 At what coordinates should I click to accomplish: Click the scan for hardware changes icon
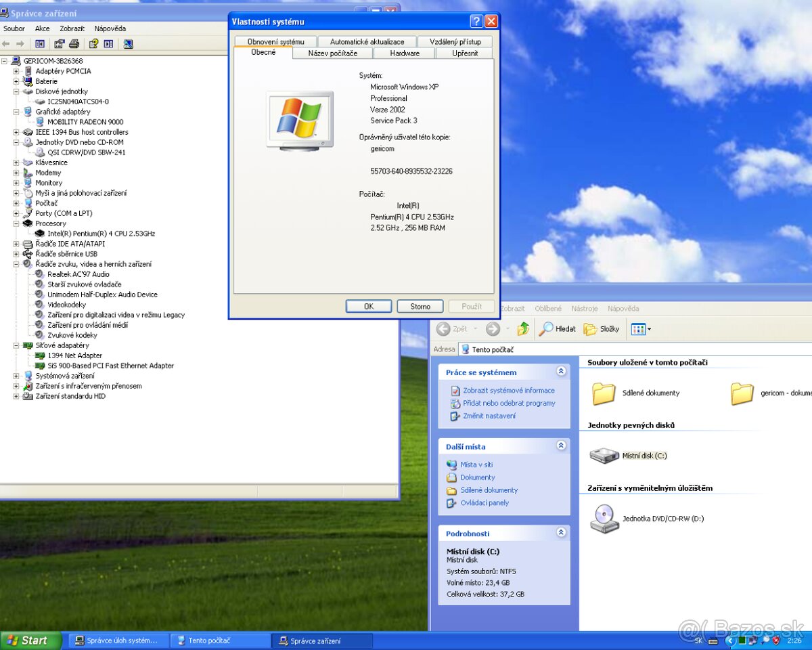(128, 44)
